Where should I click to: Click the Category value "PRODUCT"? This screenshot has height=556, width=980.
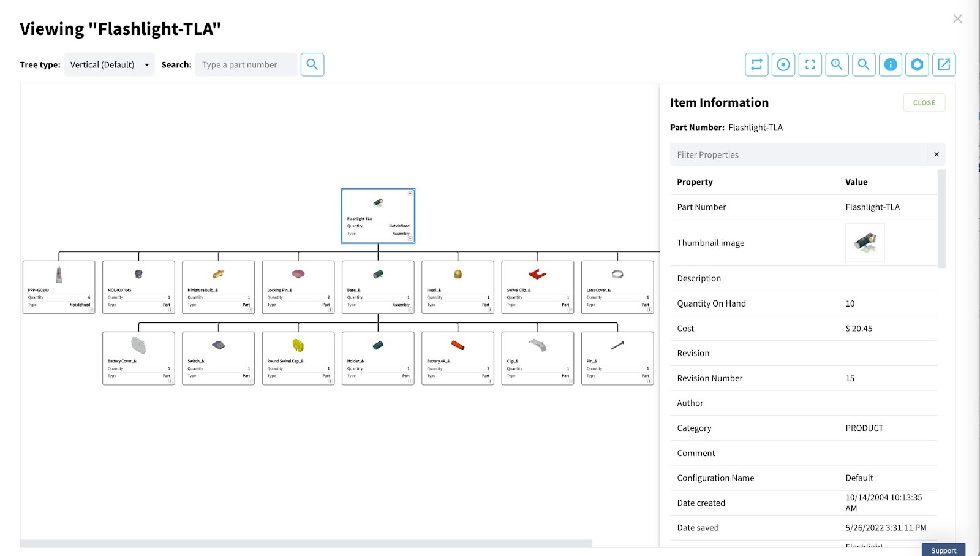pos(864,428)
